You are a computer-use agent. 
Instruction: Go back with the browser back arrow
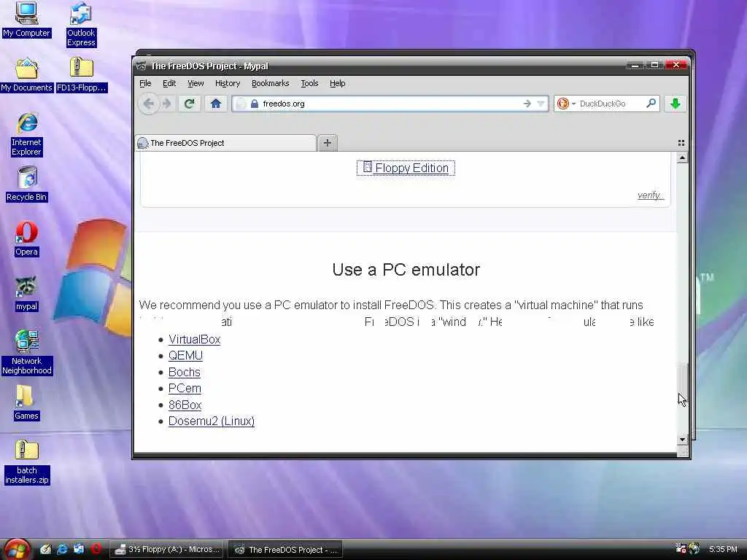pos(149,104)
